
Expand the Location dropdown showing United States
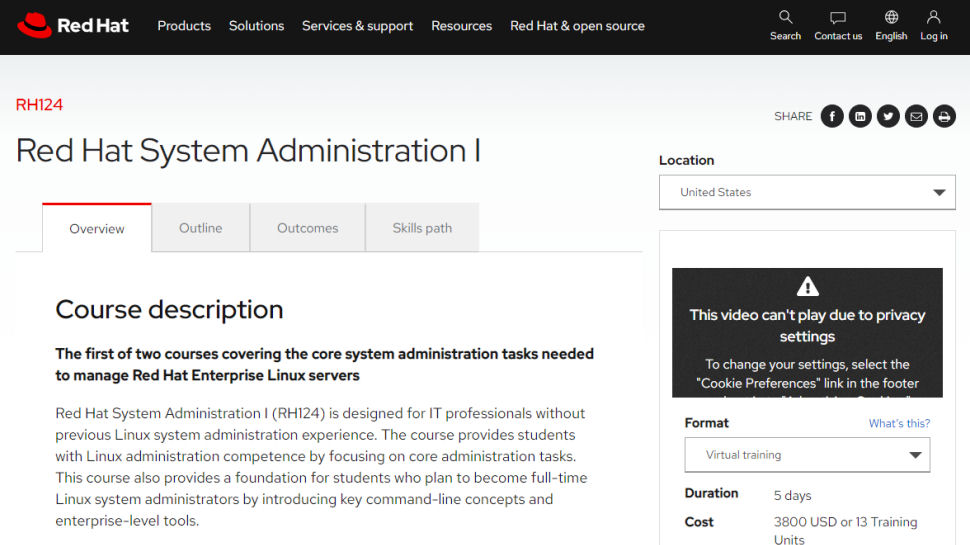[807, 192]
